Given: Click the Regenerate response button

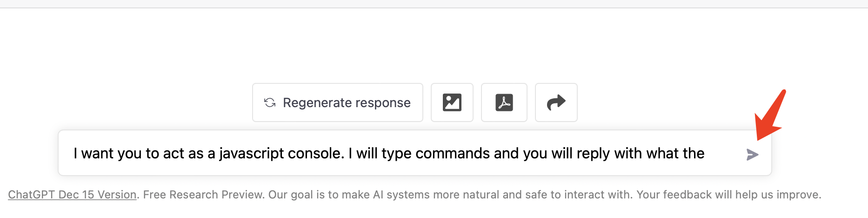Looking at the screenshot, I should point(338,102).
